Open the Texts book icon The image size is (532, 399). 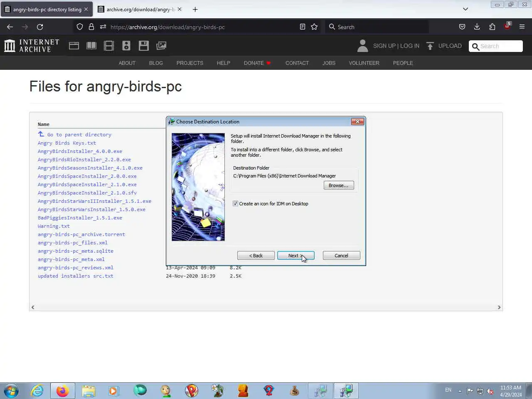point(91,46)
